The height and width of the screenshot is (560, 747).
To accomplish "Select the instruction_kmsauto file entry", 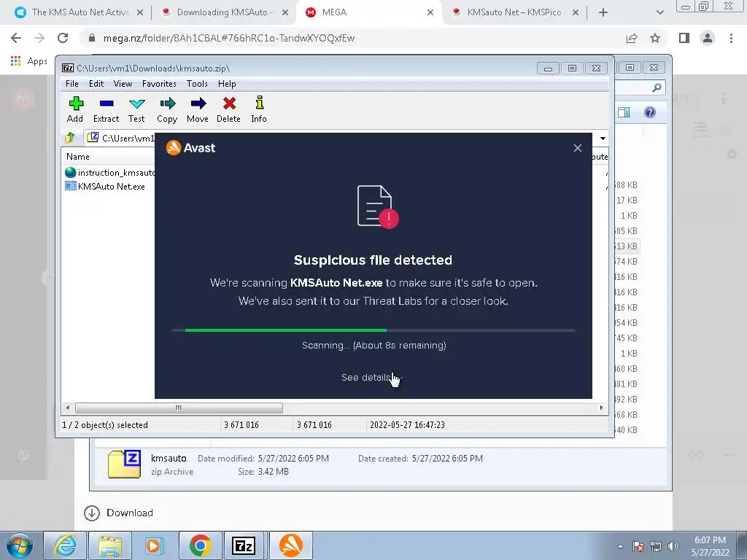I will coord(110,172).
